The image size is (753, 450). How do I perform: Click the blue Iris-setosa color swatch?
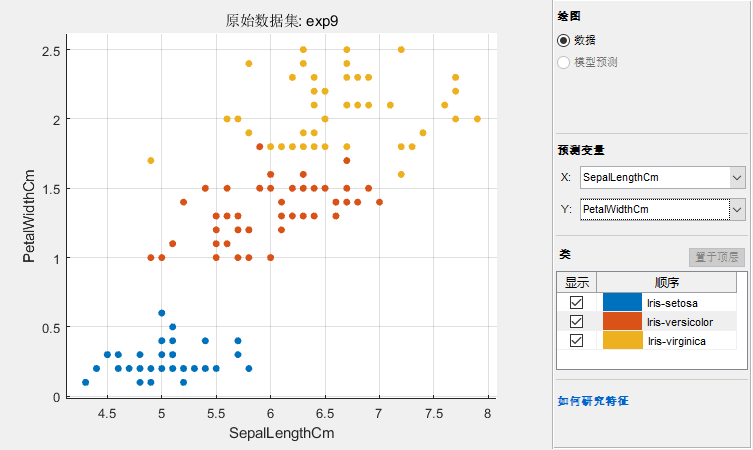(622, 302)
